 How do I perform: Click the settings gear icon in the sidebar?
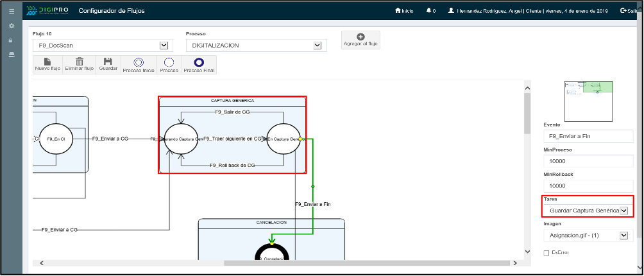[11, 26]
